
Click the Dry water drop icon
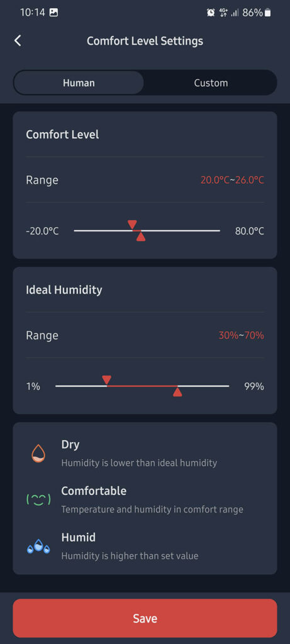(x=38, y=453)
